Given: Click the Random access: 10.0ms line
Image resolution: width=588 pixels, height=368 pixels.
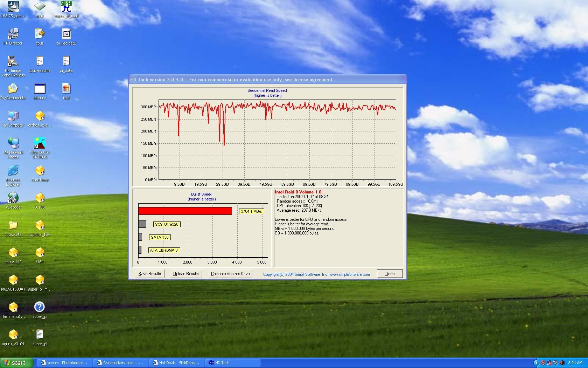Looking at the screenshot, I should pyautogui.click(x=297, y=201).
